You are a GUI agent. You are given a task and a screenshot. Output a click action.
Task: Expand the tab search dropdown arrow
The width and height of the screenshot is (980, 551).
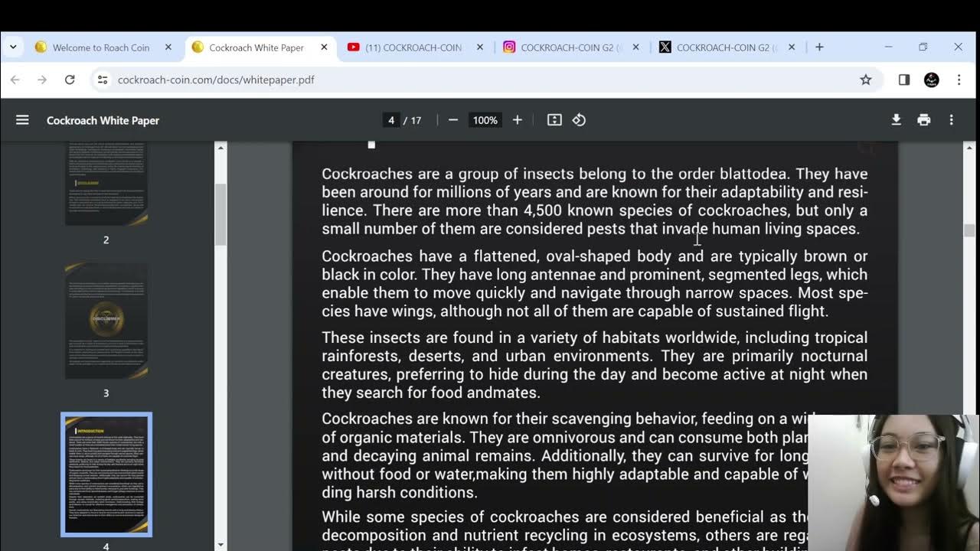click(13, 47)
